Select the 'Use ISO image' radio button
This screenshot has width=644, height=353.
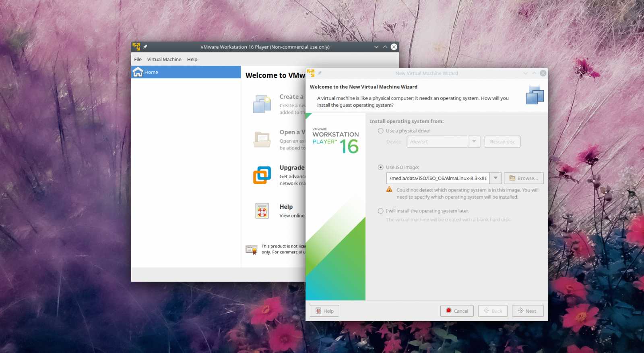click(x=380, y=167)
